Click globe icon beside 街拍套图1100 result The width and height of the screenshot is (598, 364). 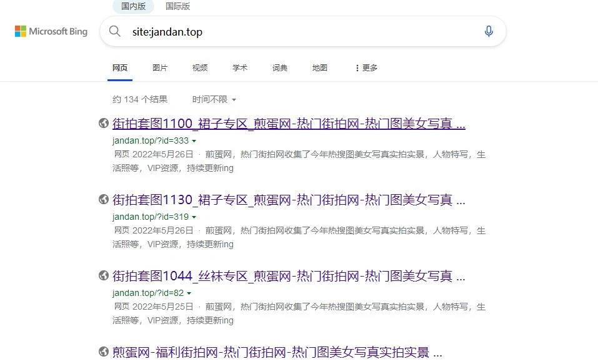point(104,124)
